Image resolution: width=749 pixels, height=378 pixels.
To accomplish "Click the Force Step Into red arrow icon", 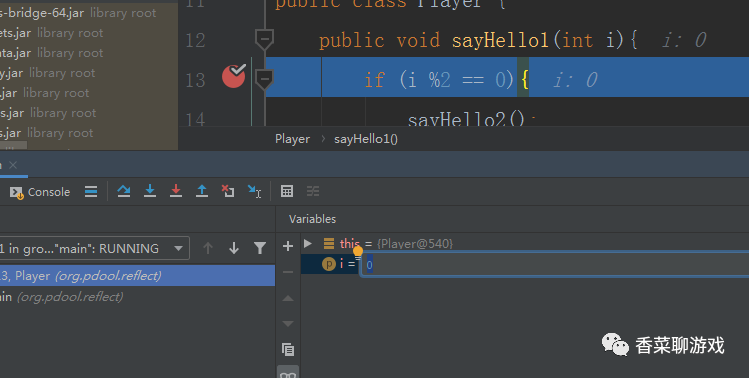I will click(x=176, y=191).
